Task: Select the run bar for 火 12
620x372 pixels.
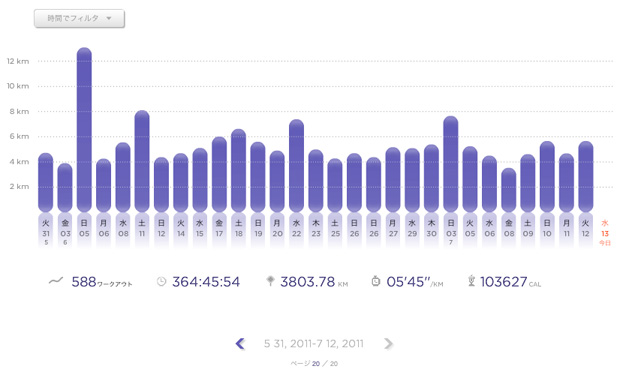Action: pyautogui.click(x=586, y=176)
